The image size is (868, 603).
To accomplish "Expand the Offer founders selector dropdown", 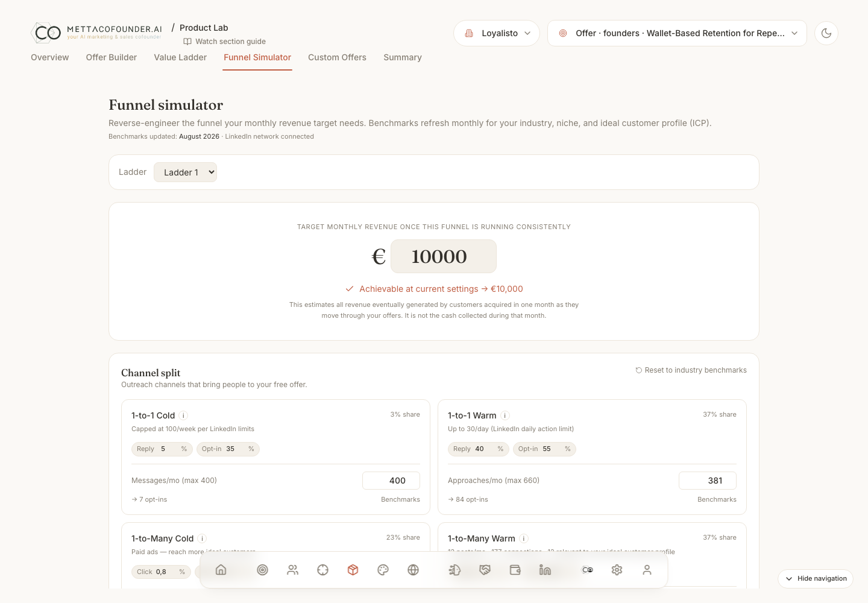I will [677, 33].
